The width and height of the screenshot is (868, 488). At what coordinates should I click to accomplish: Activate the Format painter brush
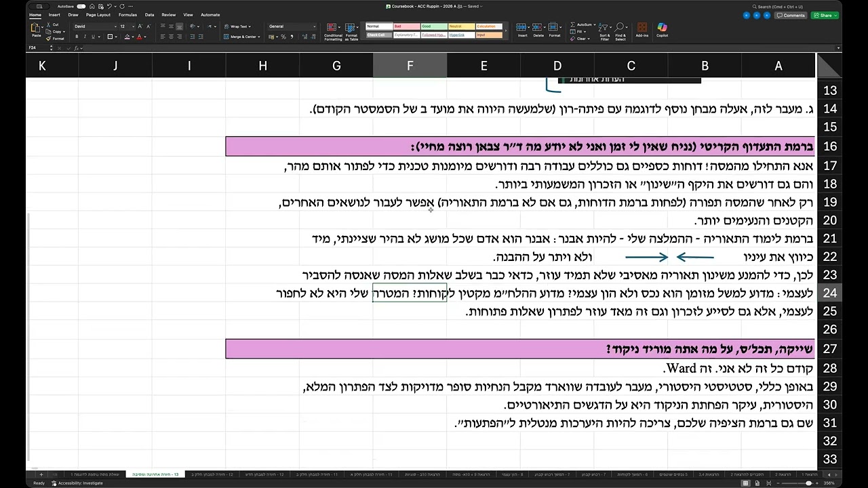click(49, 39)
